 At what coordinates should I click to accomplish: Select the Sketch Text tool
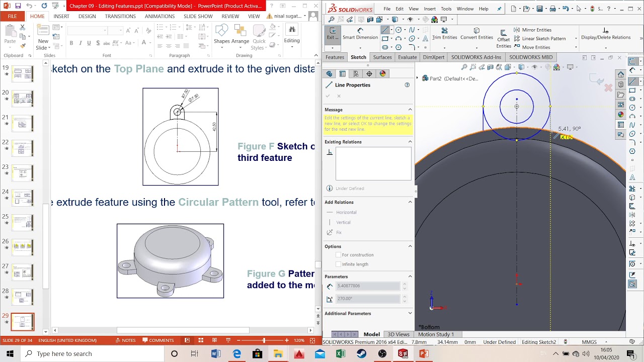[426, 39]
